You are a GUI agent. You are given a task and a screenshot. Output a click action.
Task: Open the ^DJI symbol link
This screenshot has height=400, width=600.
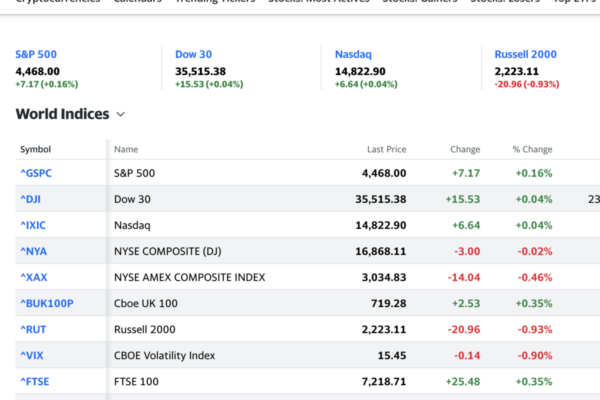30,199
